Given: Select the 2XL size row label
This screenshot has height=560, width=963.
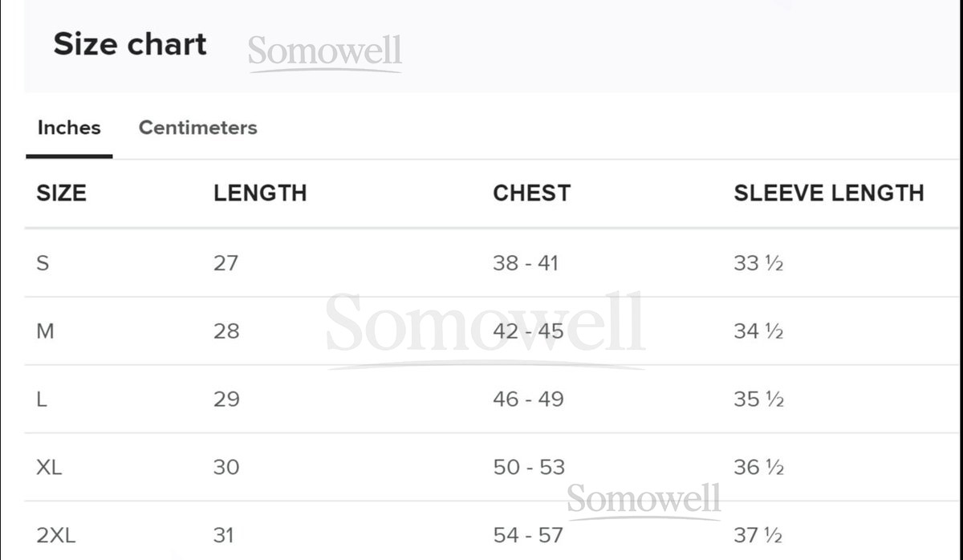Looking at the screenshot, I should (56, 535).
